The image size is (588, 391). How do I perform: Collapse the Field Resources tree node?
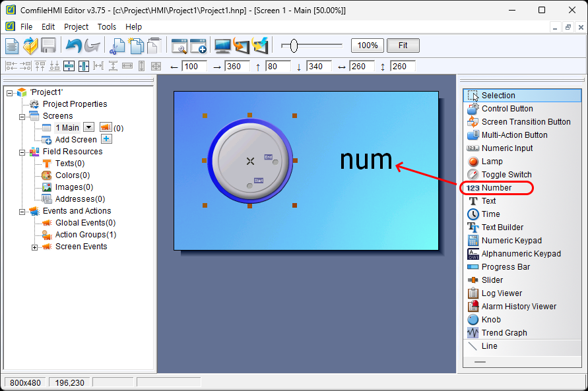(x=22, y=152)
